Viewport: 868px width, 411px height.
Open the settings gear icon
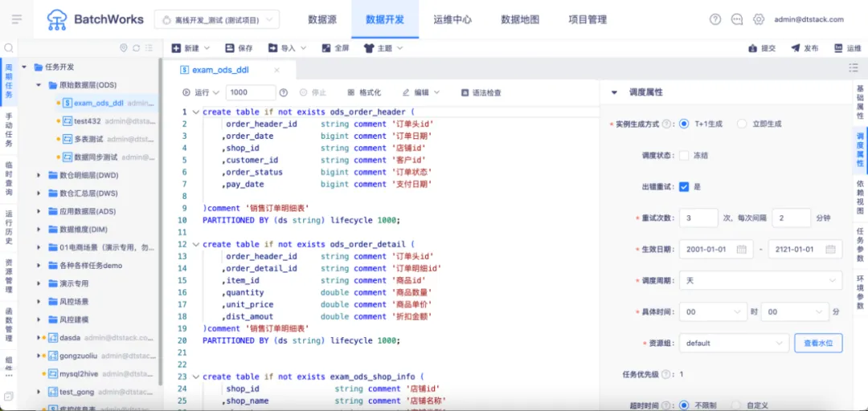pyautogui.click(x=759, y=19)
